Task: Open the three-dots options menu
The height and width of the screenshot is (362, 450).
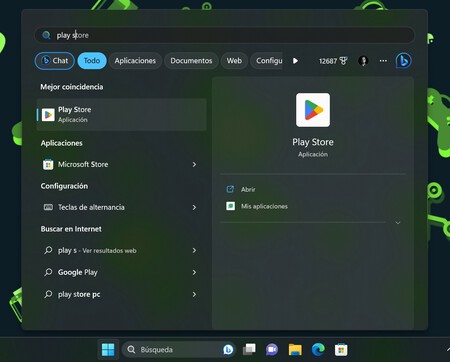Action: (x=383, y=61)
